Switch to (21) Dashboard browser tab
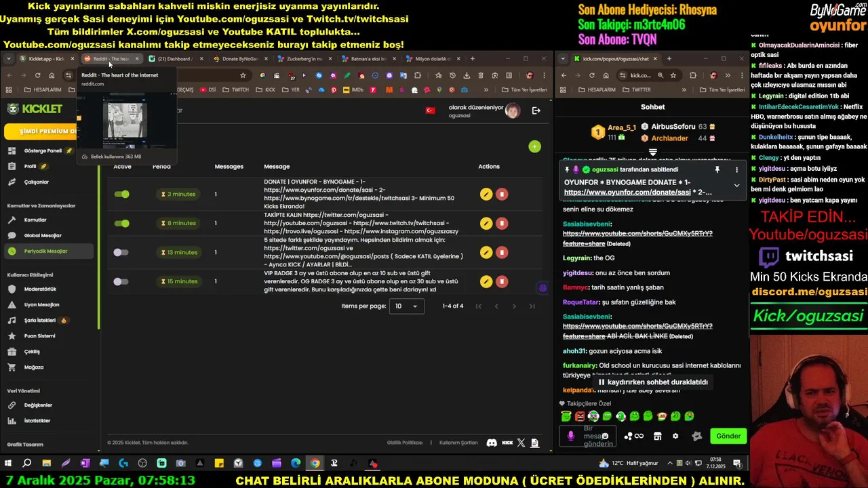868x488 pixels. [175, 59]
